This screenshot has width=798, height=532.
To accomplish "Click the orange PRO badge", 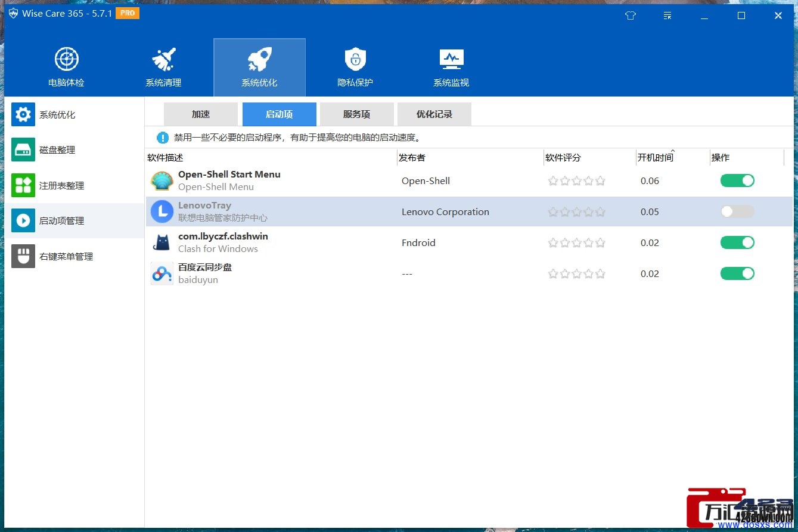I will coord(128,13).
